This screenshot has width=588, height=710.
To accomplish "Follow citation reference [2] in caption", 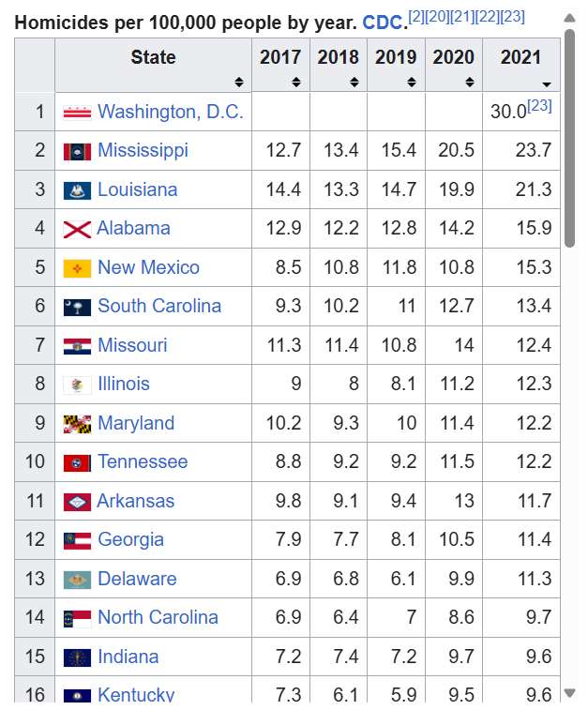I will tap(416, 17).
